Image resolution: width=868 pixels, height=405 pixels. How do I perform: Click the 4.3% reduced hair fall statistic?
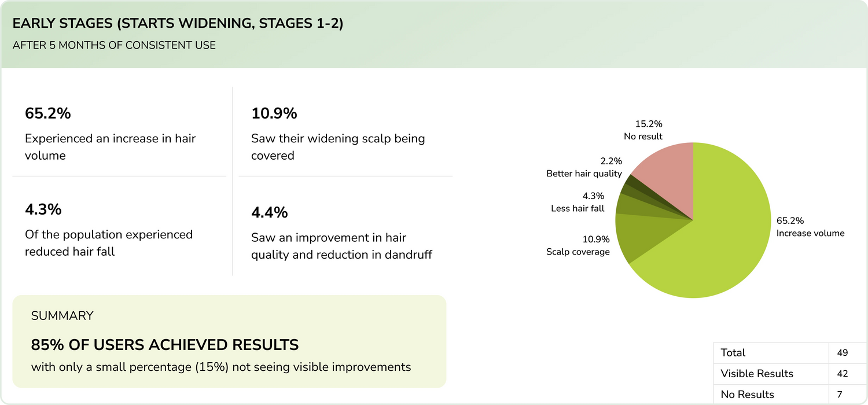click(43, 209)
